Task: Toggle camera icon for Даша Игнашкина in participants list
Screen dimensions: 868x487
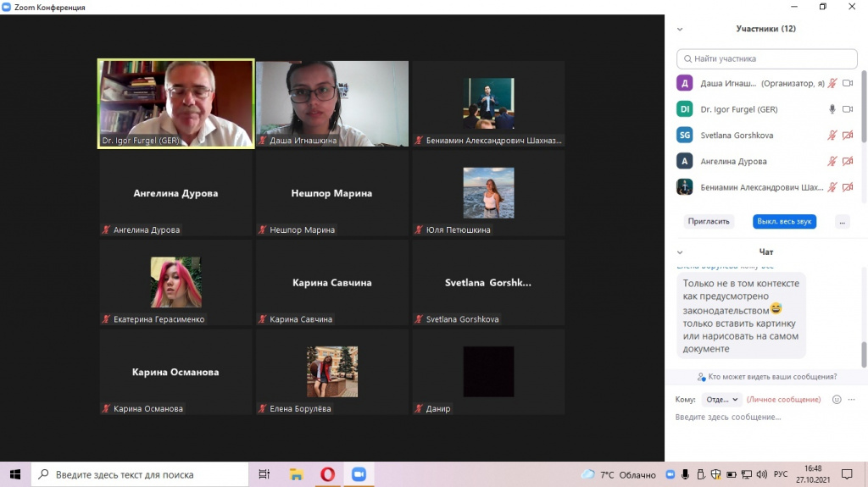Action: (848, 84)
